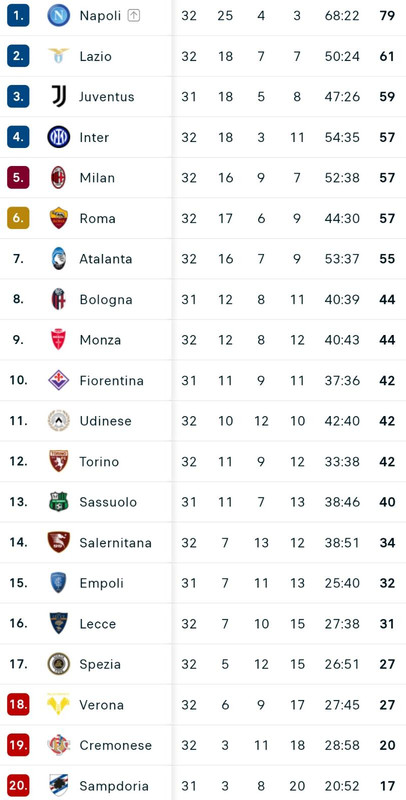Click the Juventus logo
The image size is (406, 800).
(59, 96)
